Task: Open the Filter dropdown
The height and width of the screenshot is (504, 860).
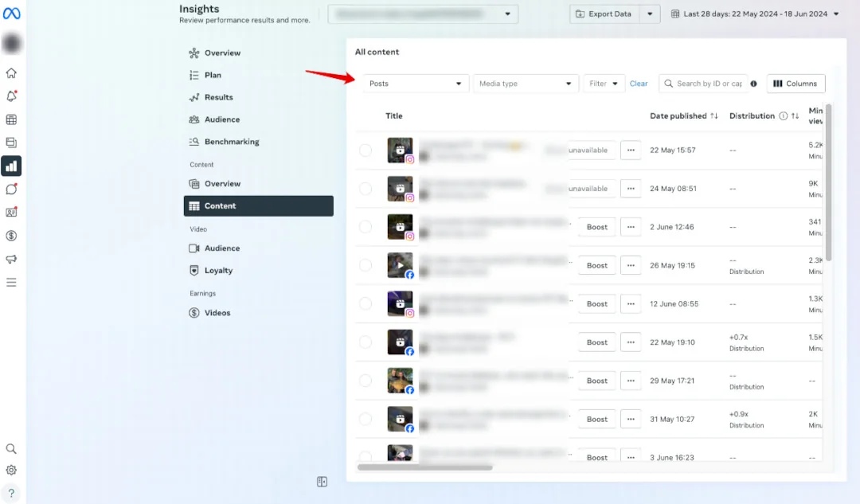Action: (604, 84)
